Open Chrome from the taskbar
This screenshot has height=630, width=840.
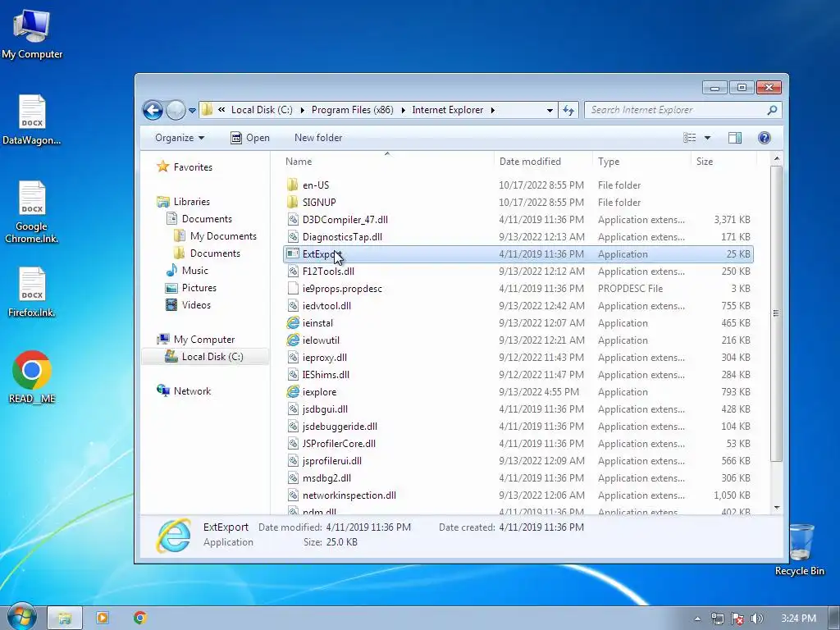click(139, 619)
